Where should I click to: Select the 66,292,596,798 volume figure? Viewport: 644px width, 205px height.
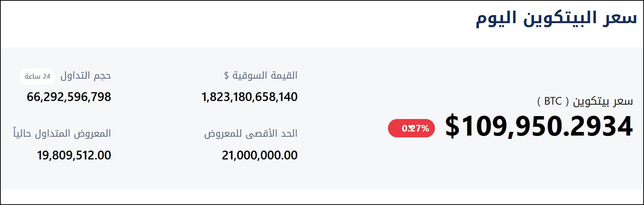69,97
